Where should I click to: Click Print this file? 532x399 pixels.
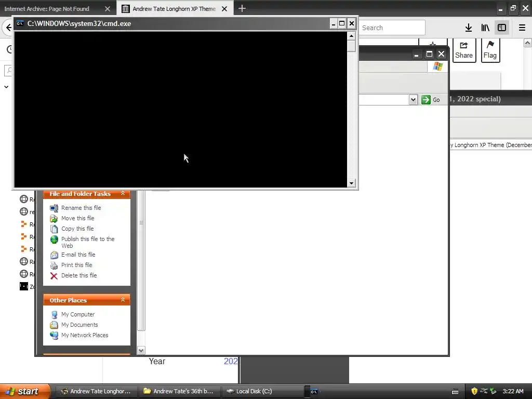[x=77, y=265]
